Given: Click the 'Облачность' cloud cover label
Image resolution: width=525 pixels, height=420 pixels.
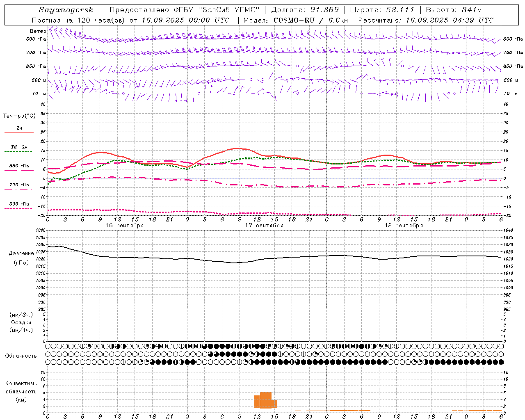Looking at the screenshot, I should pos(21,356).
